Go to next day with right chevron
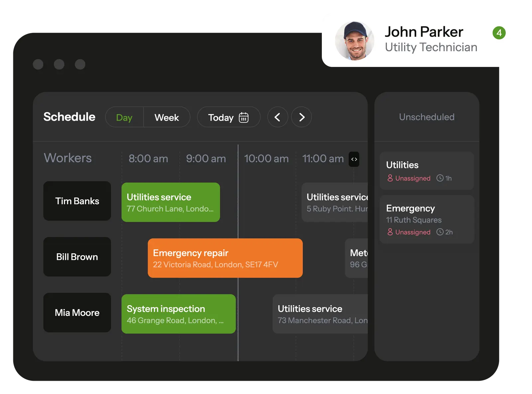The width and height of the screenshot is (532, 394). tap(302, 117)
